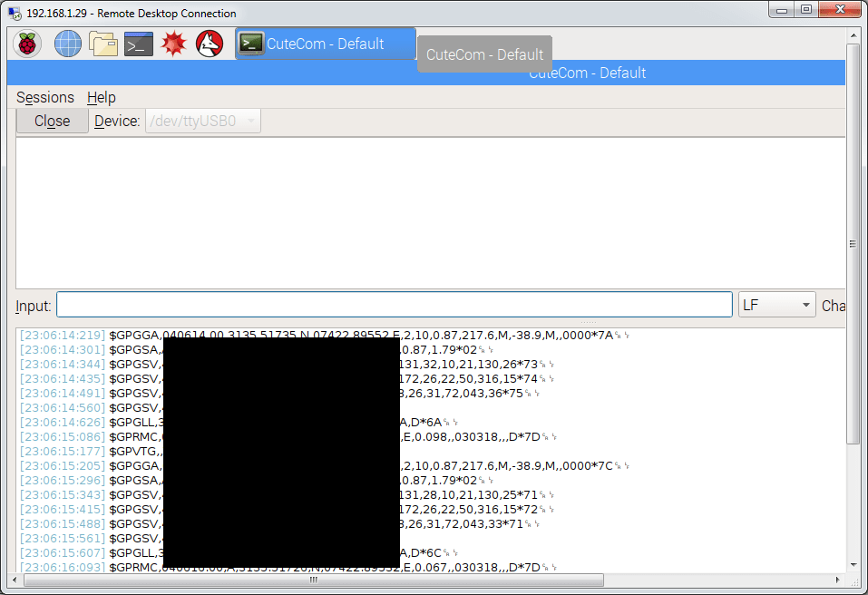Click the horizontal scrollbar left arrow
This screenshot has height=595, width=868.
point(15,580)
